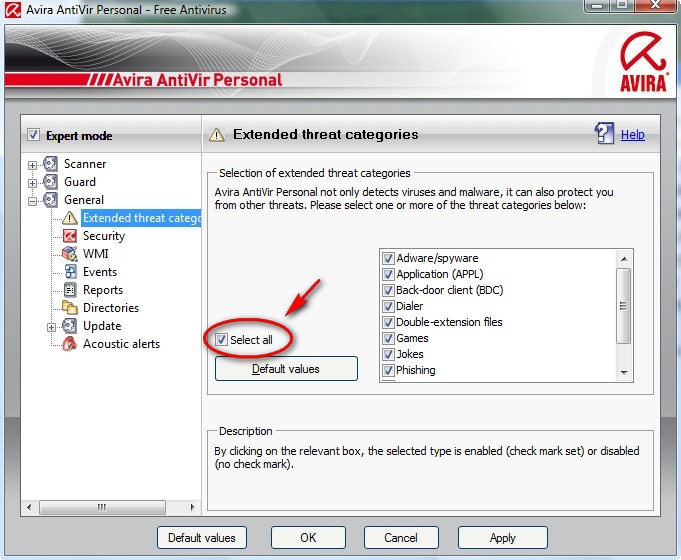Click the Apply button

point(502,537)
